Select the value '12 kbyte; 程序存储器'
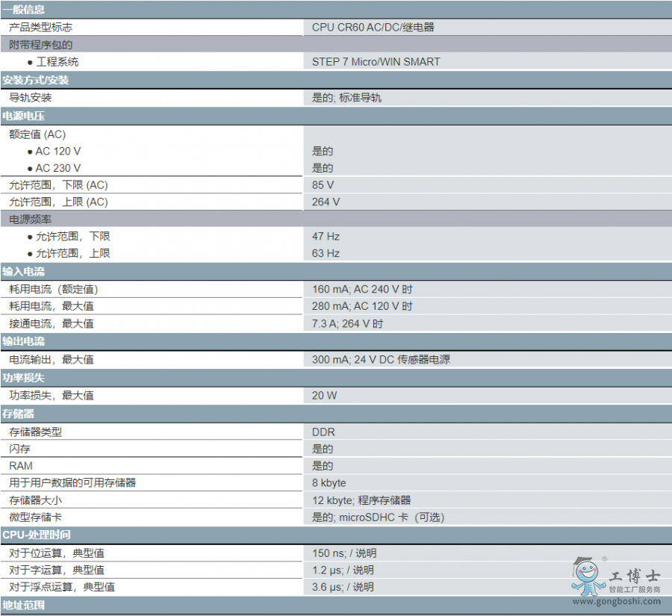 coord(361,500)
